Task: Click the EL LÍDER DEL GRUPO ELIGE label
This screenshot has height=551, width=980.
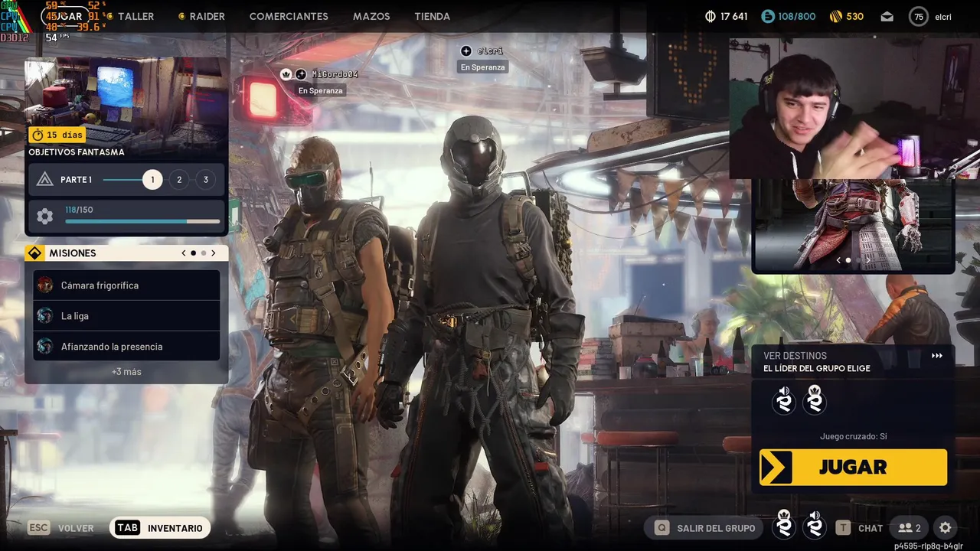Action: [816, 369]
